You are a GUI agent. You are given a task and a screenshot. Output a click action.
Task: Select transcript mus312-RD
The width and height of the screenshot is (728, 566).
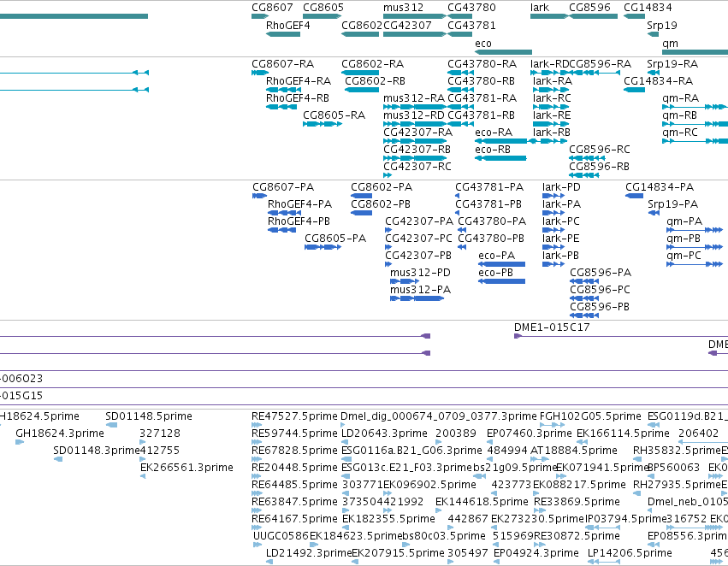(415, 124)
